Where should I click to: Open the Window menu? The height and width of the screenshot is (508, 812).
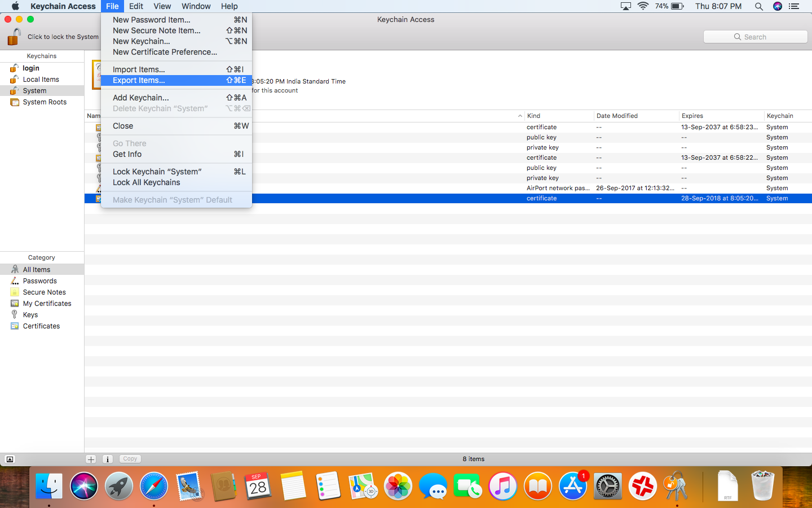(196, 6)
